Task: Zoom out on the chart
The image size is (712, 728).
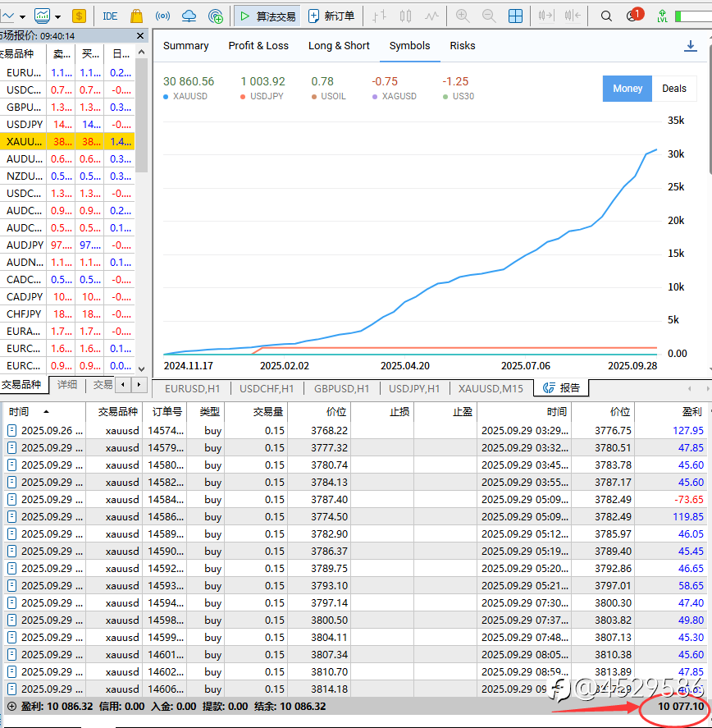Action: click(x=489, y=16)
